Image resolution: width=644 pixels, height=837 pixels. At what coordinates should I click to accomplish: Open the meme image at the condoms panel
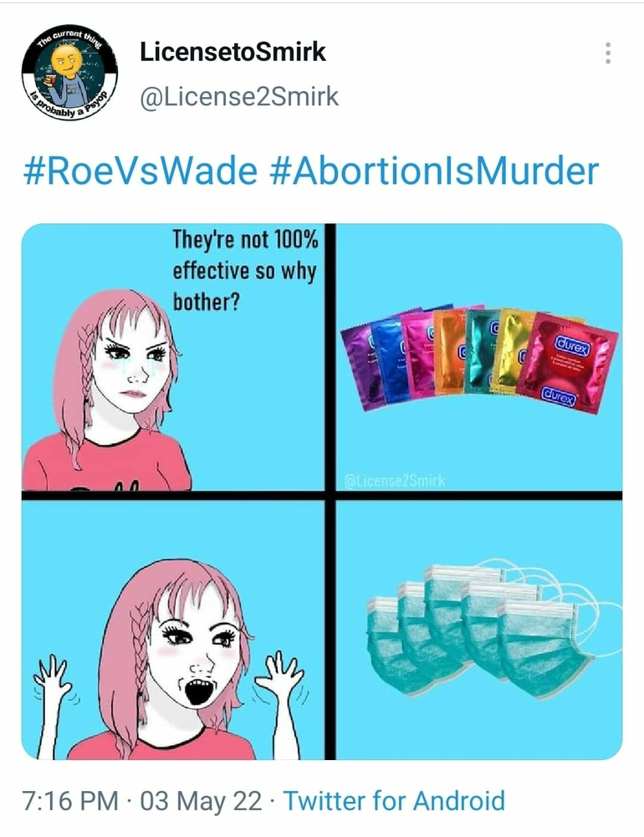[479, 357]
